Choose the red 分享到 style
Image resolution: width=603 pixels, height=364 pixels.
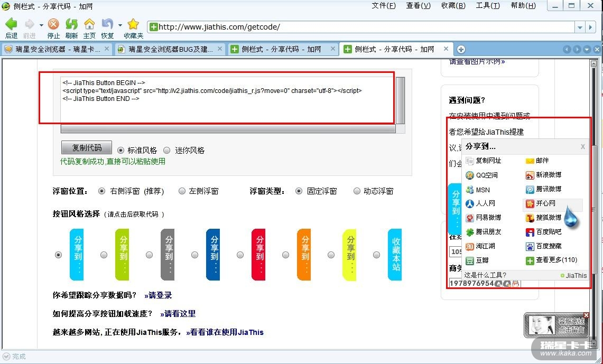point(258,255)
